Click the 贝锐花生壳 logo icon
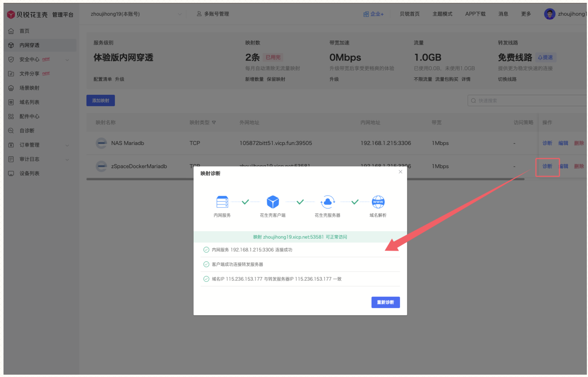The image size is (588, 377). coord(11,14)
